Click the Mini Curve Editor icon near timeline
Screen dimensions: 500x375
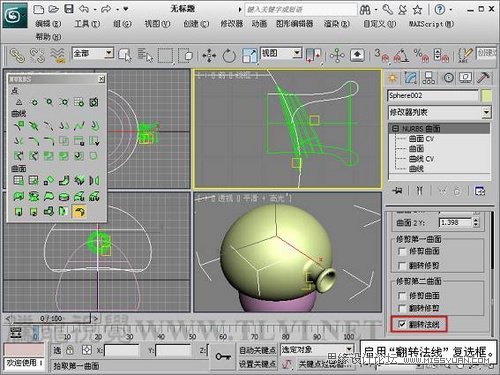(x=16, y=333)
